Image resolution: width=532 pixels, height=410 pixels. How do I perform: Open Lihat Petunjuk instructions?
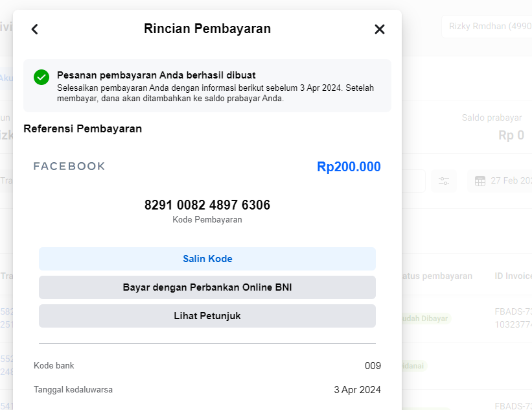[207, 316]
